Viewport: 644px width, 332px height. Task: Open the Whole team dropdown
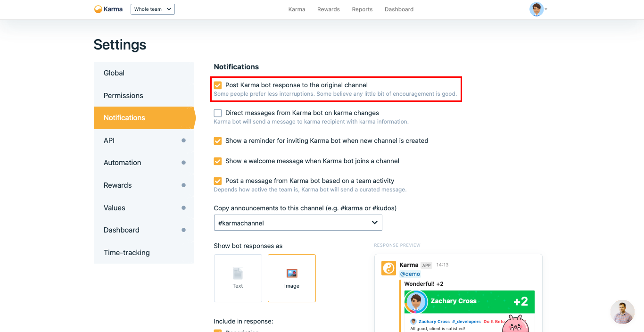pyautogui.click(x=153, y=9)
